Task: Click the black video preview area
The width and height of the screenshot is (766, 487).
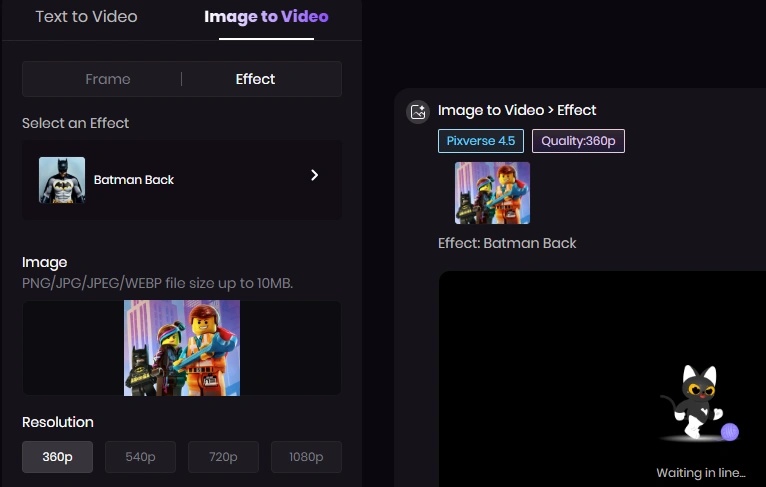Action: (602, 379)
